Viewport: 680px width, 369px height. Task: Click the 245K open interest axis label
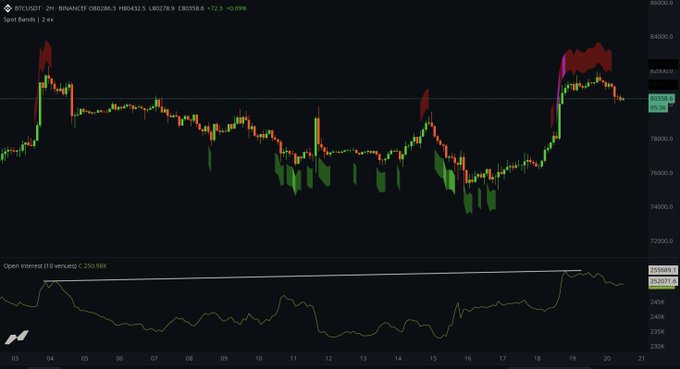coord(657,302)
